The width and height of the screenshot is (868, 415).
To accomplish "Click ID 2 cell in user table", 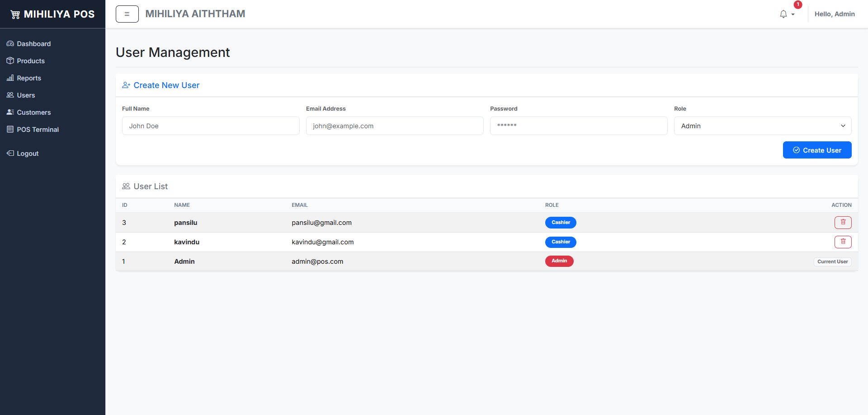I will (124, 242).
